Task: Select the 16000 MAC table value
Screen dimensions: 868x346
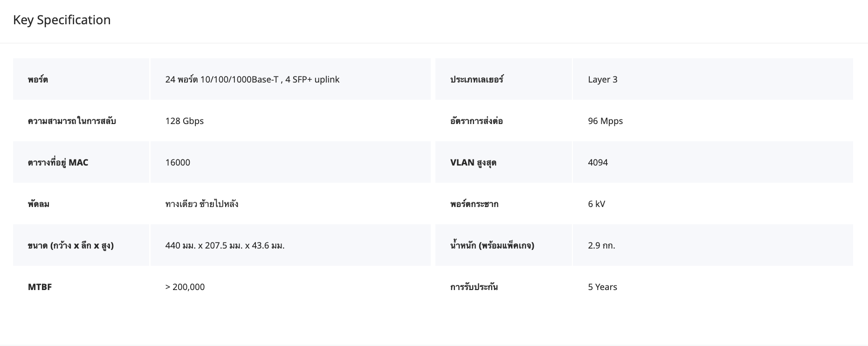Action: [178, 162]
